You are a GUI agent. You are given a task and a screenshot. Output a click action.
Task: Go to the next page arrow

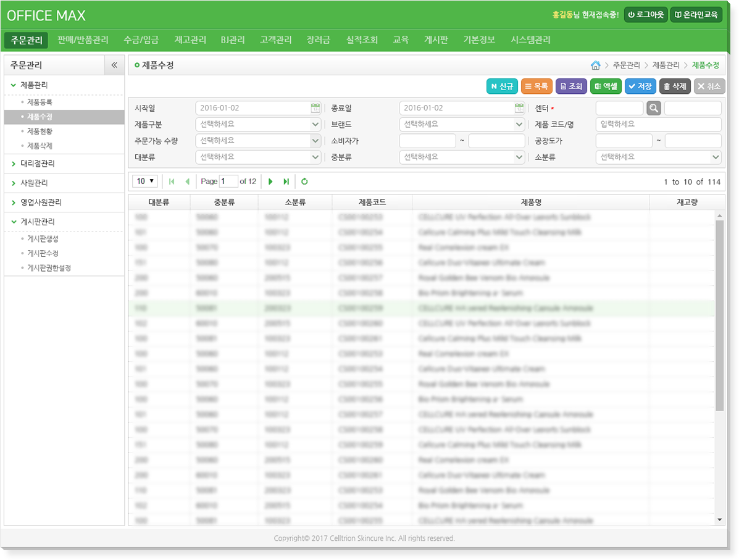tap(270, 182)
